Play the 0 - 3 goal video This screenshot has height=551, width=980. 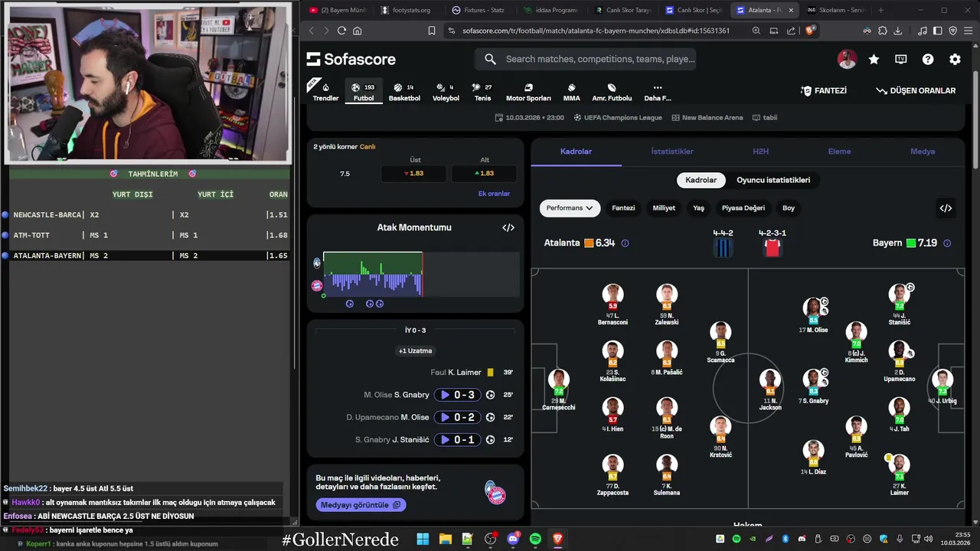point(457,395)
